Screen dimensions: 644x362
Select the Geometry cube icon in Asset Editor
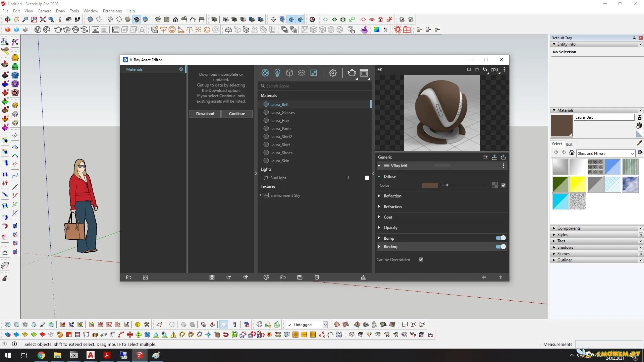pos(289,73)
